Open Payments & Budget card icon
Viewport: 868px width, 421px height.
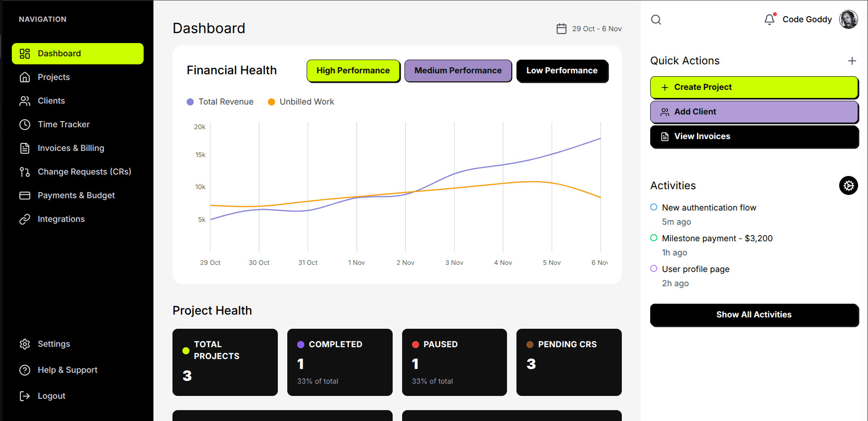pos(25,195)
